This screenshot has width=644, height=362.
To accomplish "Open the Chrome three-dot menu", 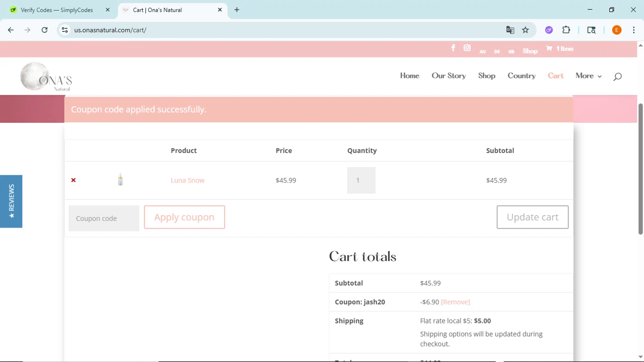I will [634, 30].
